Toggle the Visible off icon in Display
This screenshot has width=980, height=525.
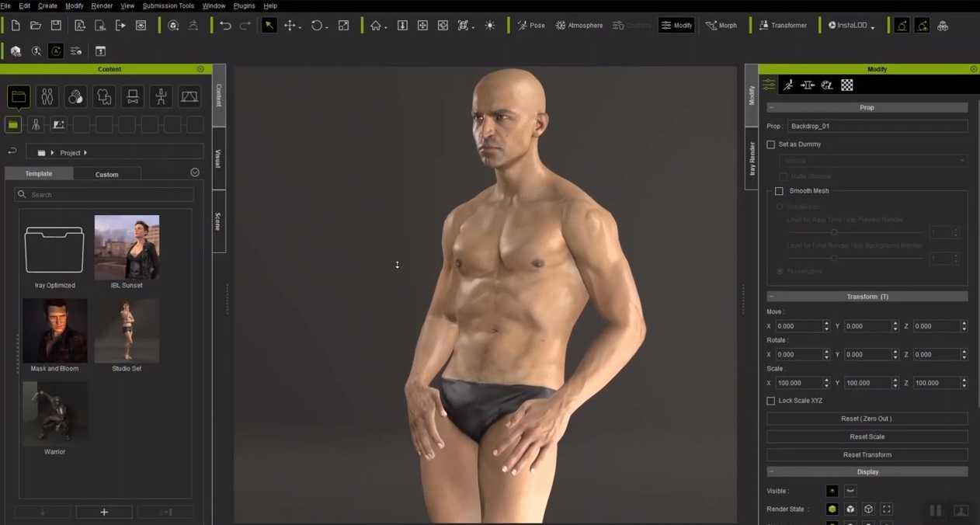coord(850,491)
